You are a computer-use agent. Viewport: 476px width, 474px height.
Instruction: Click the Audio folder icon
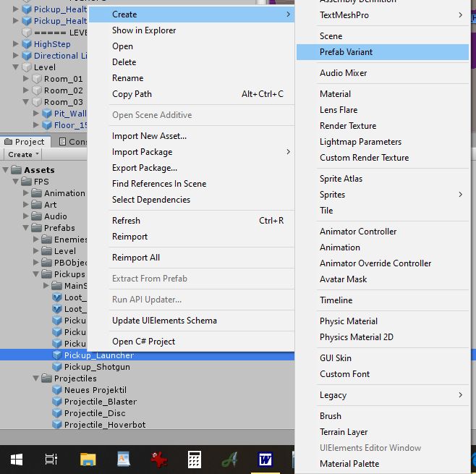pyautogui.click(x=37, y=216)
